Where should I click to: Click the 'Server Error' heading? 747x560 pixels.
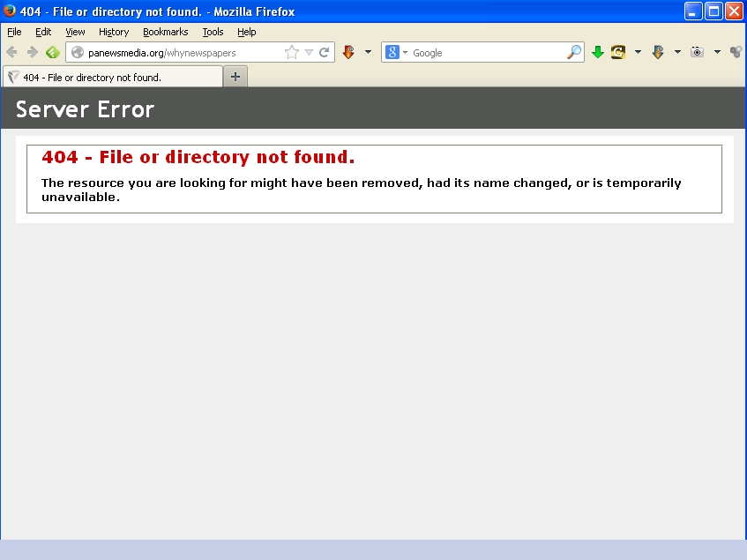tap(86, 109)
